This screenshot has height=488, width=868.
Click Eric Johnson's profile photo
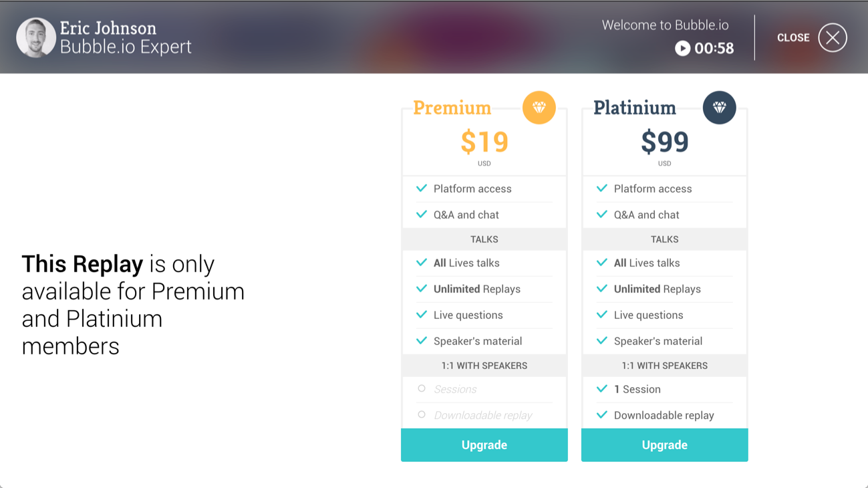pyautogui.click(x=36, y=37)
